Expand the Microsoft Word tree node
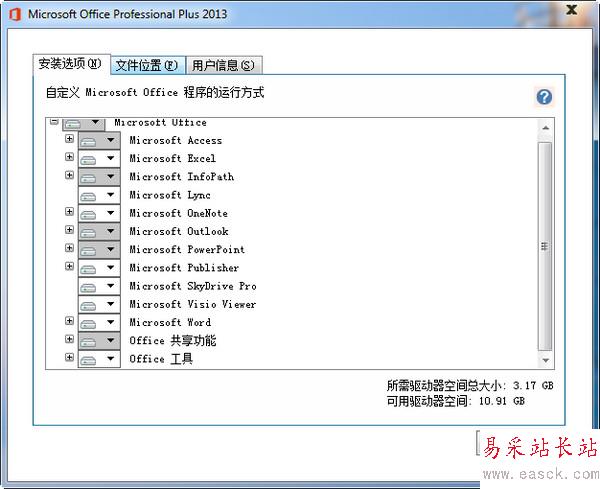 69,321
